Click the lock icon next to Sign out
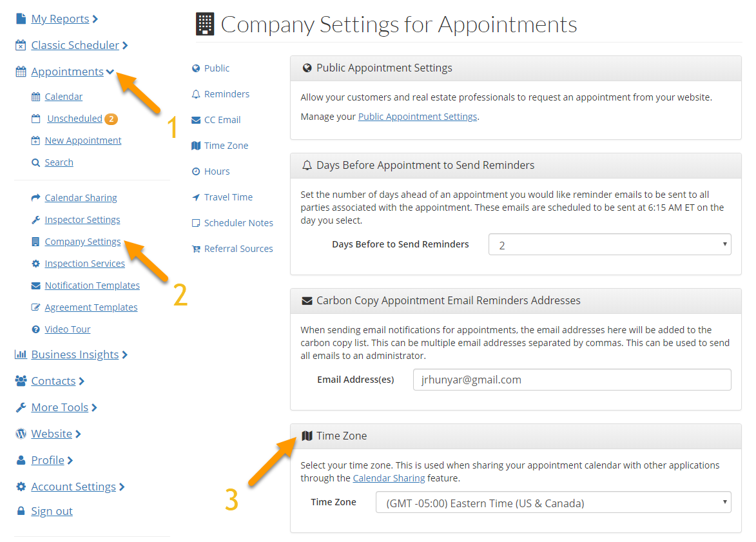 (21, 511)
